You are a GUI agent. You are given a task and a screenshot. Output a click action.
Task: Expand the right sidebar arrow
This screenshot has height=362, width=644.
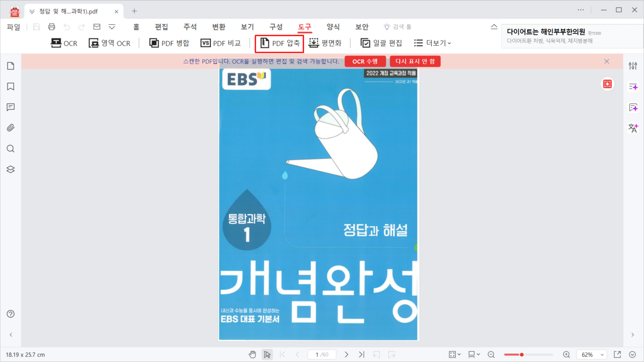[633, 335]
